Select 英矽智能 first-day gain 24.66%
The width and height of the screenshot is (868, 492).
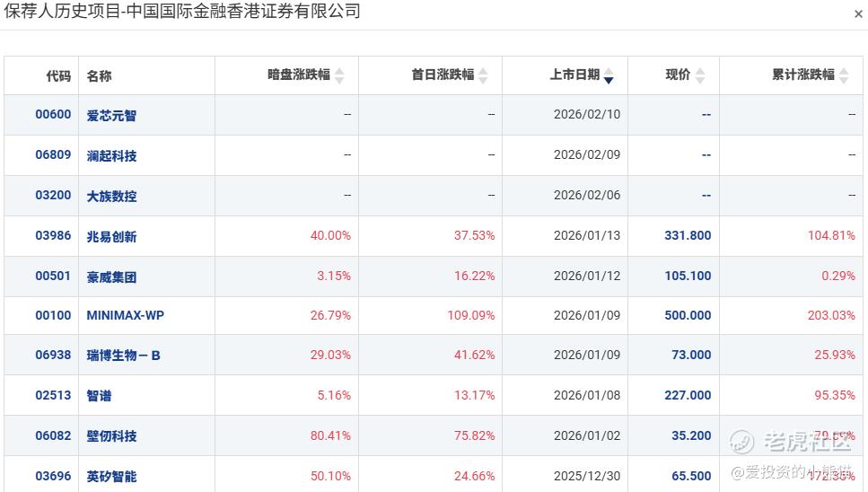tap(475, 477)
